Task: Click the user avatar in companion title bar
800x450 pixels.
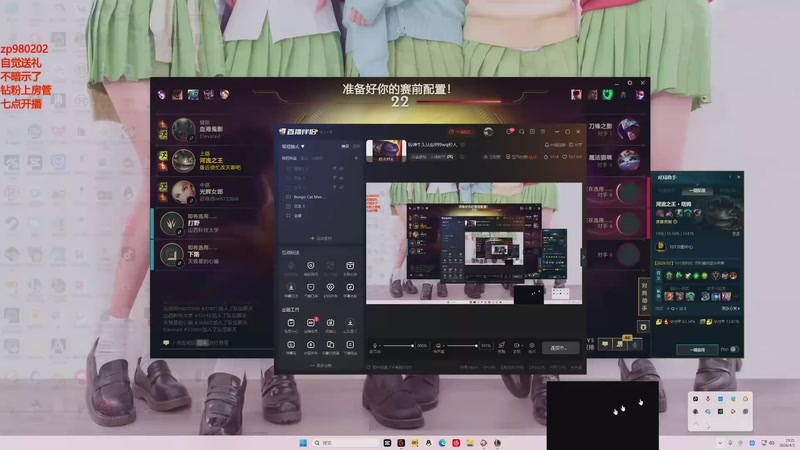Action: tap(488, 132)
